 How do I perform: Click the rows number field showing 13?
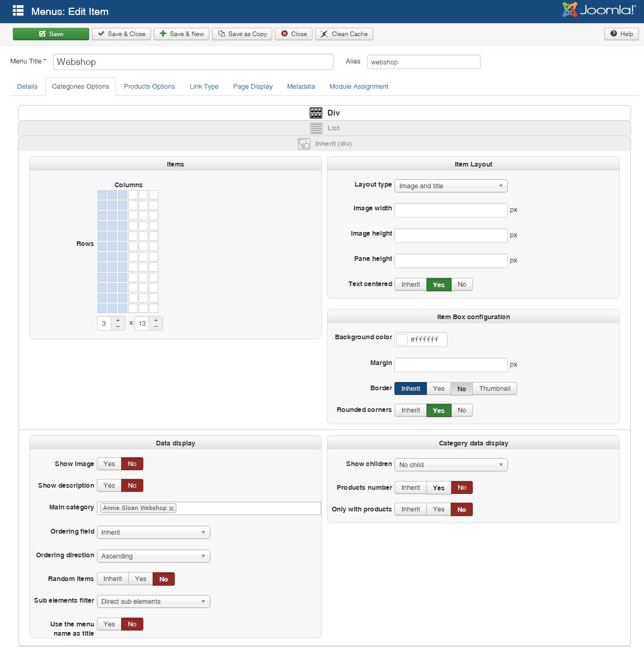[142, 324]
